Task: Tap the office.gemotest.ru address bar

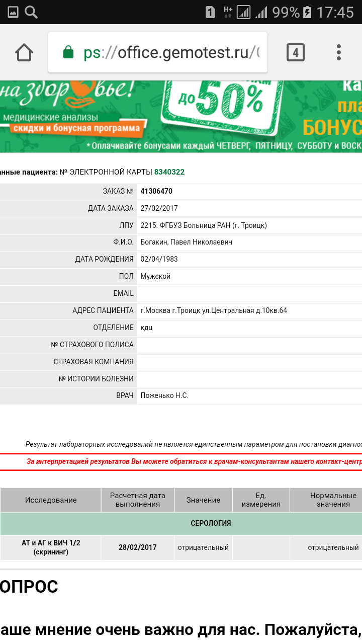Action: tap(171, 52)
